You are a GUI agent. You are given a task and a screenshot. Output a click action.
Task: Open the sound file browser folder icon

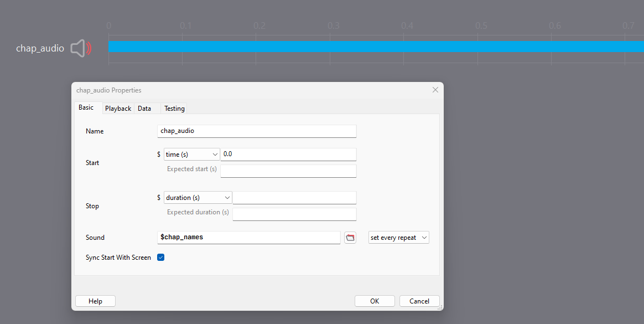pyautogui.click(x=350, y=238)
